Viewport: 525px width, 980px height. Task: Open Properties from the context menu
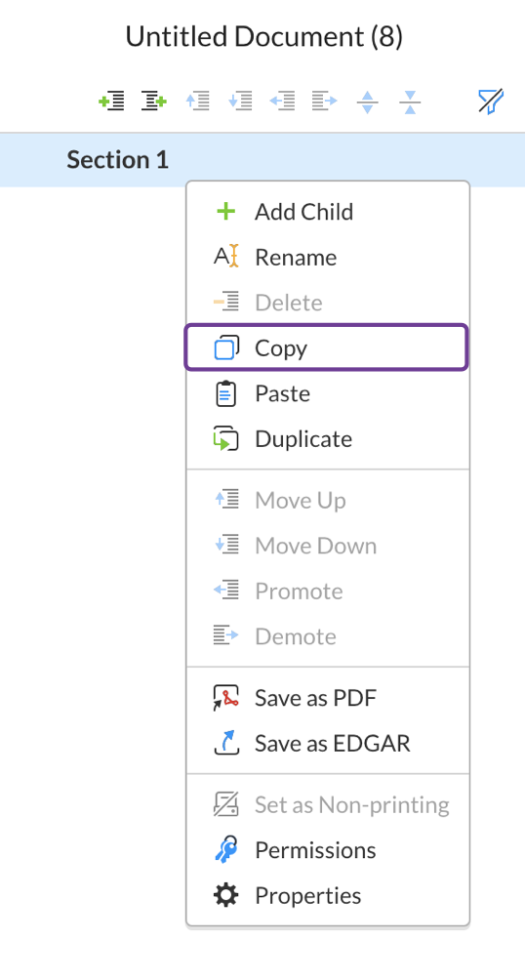(328, 896)
